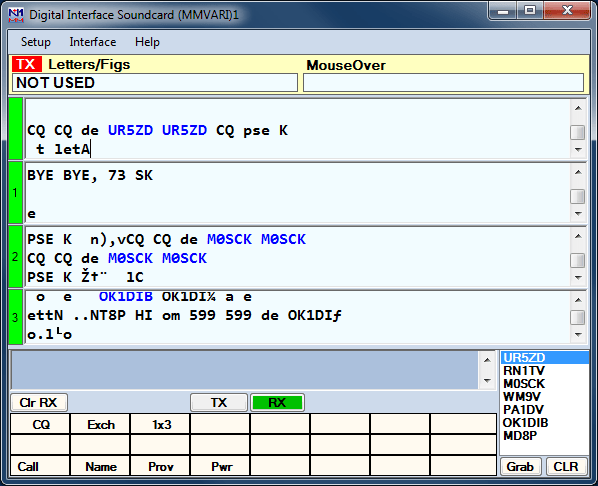Click blue callsign UR5ZD in top receive pane
This screenshot has width=598, height=486.
click(130, 130)
